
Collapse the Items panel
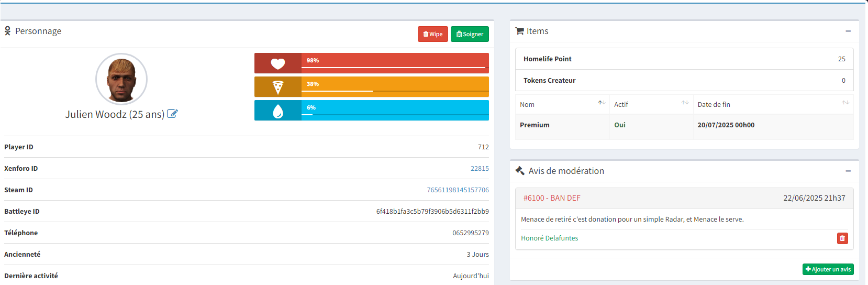(848, 31)
